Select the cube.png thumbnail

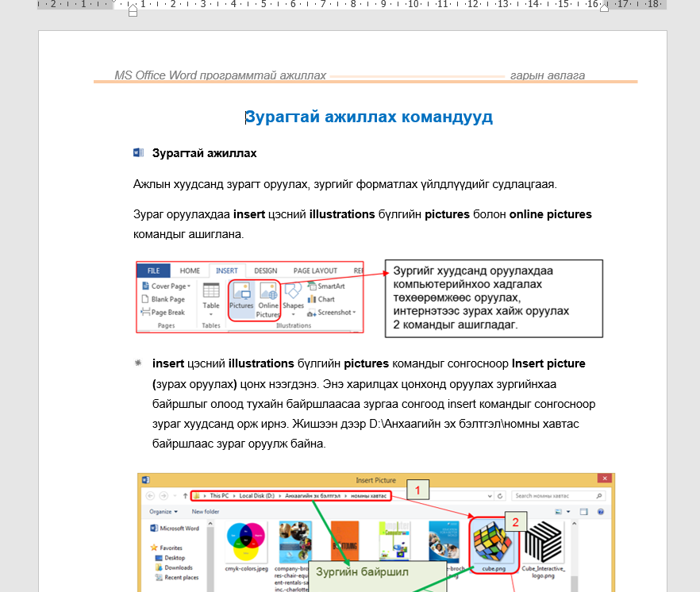pyautogui.click(x=494, y=545)
